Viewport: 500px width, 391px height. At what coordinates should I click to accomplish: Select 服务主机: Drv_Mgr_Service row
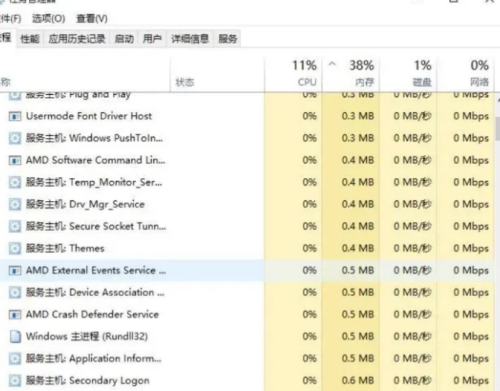[x=247, y=204]
